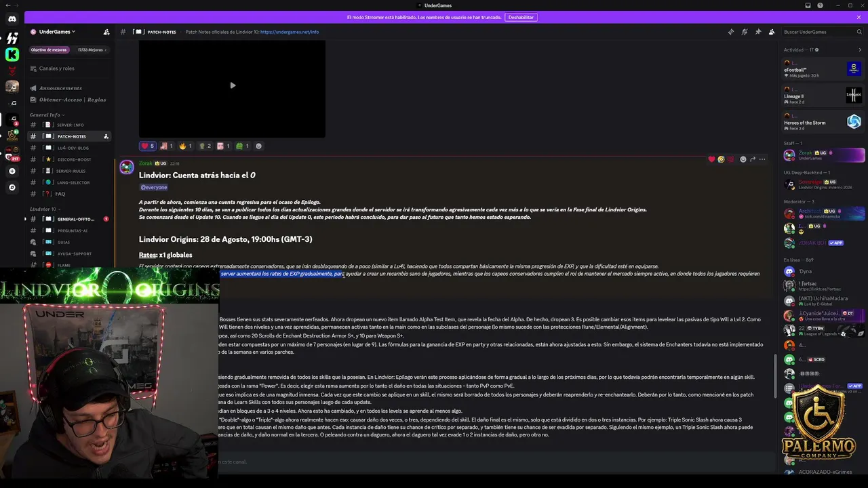Select the server-info channel
Screen dimensions: 868x488
[x=70, y=125]
